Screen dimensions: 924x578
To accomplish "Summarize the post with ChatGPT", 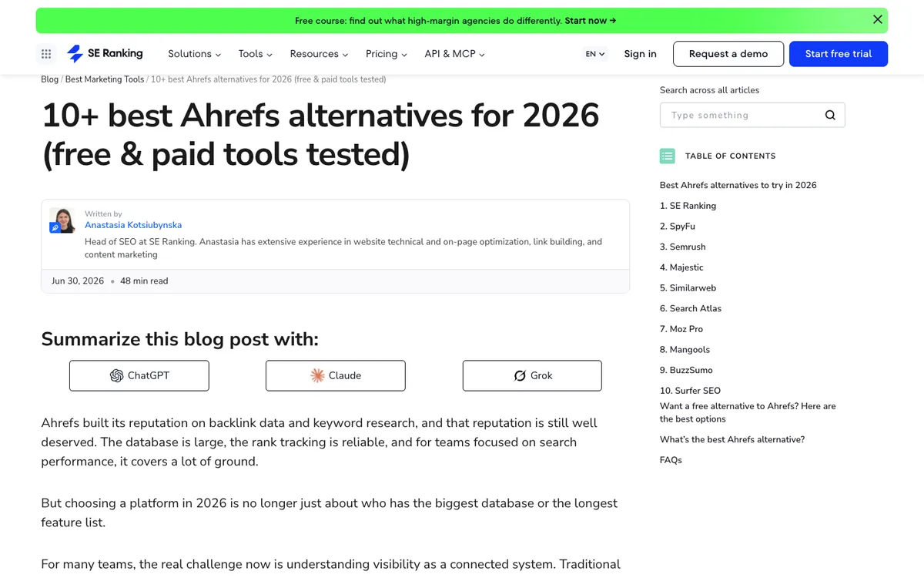I will (x=139, y=375).
